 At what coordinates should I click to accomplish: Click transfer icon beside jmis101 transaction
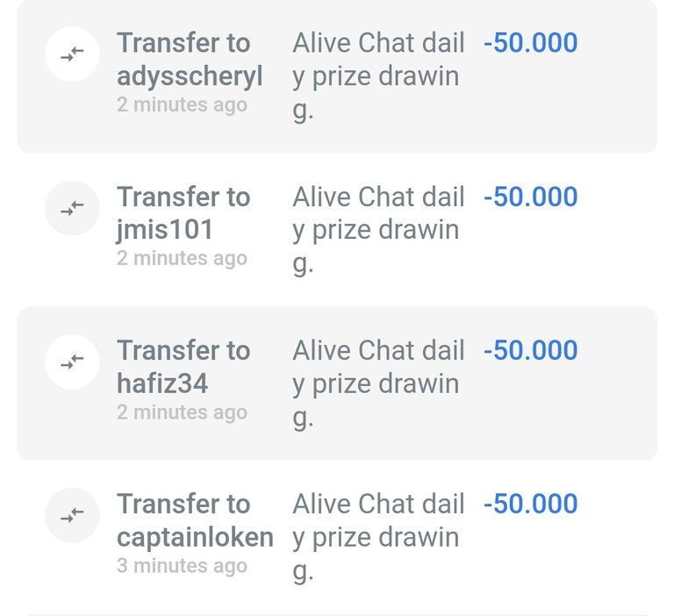coord(72,208)
